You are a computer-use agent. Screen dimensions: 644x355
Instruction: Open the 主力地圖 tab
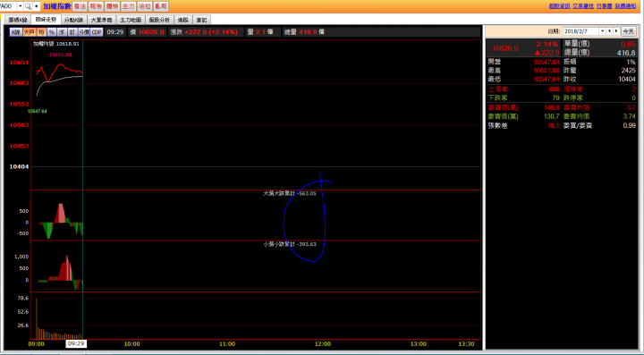(x=131, y=20)
